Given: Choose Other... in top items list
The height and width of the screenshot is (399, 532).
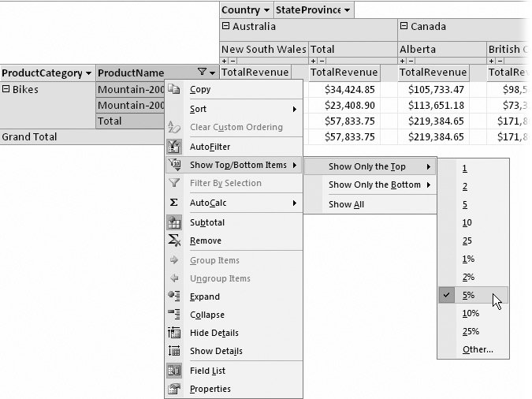Looking at the screenshot, I should coord(474,349).
